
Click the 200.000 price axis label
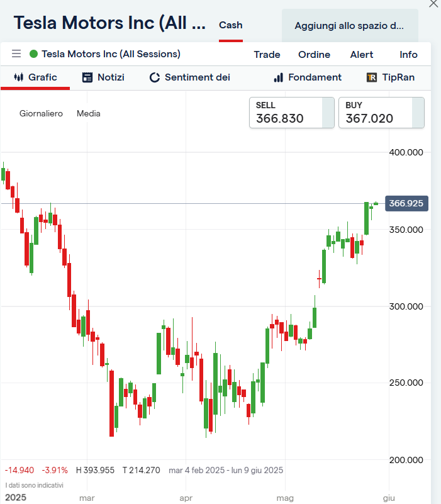(x=406, y=461)
